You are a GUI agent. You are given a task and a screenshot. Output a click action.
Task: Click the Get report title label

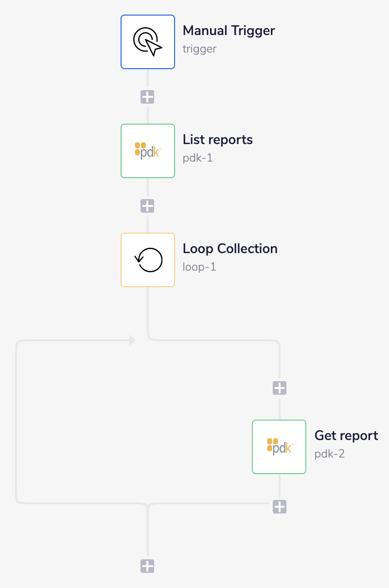pos(346,436)
